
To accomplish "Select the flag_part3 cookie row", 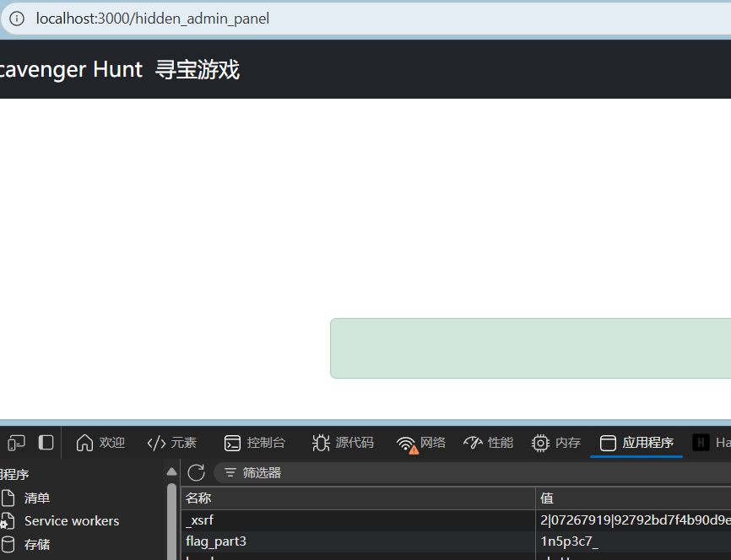I will coord(216,541).
